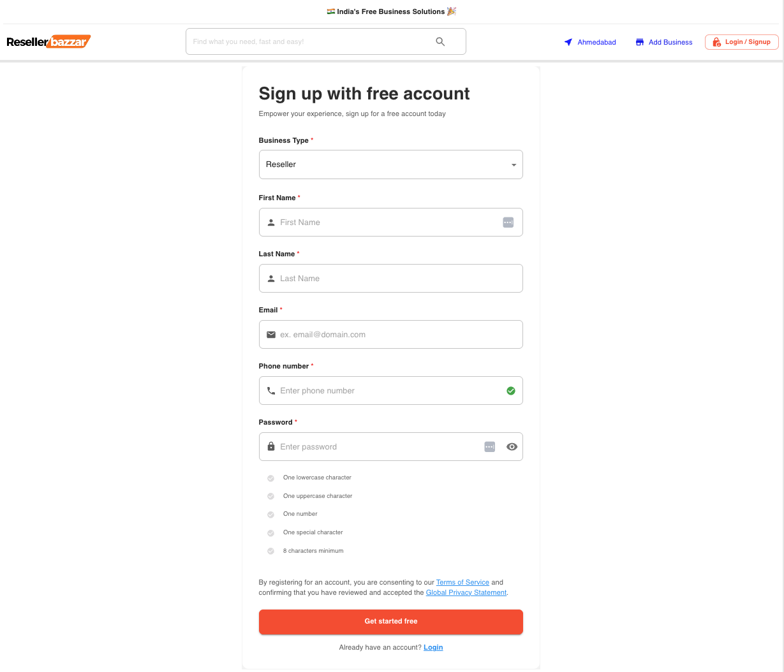Toggle password visibility with the eye icon

[x=512, y=446]
